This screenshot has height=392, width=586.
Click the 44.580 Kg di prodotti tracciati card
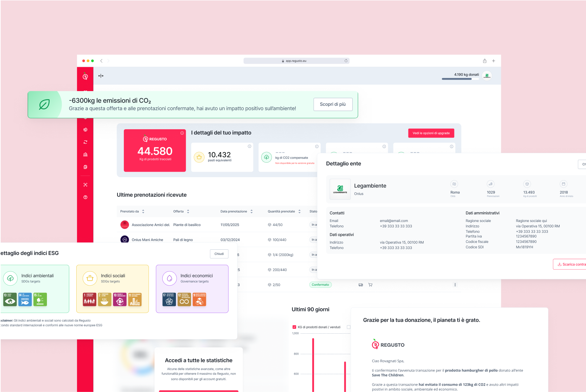point(155,150)
